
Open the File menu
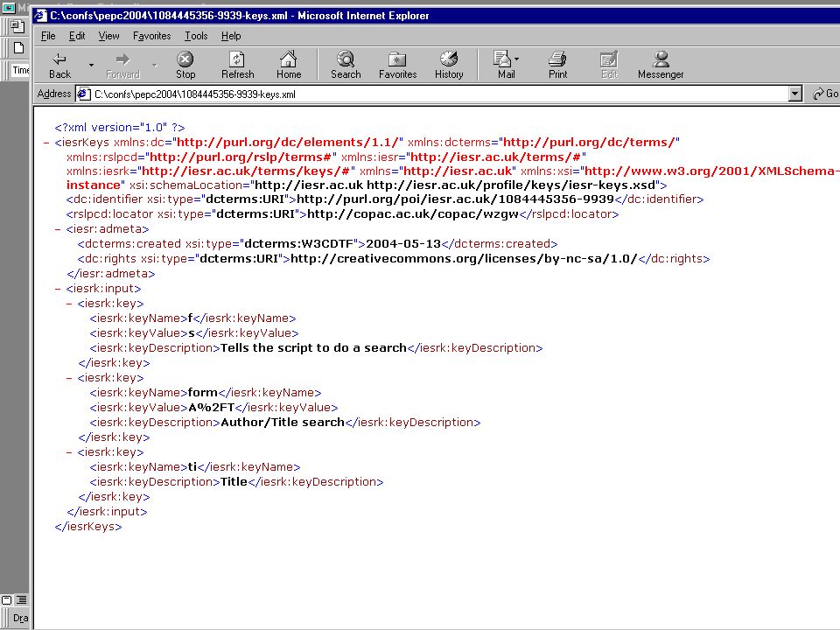coord(48,36)
